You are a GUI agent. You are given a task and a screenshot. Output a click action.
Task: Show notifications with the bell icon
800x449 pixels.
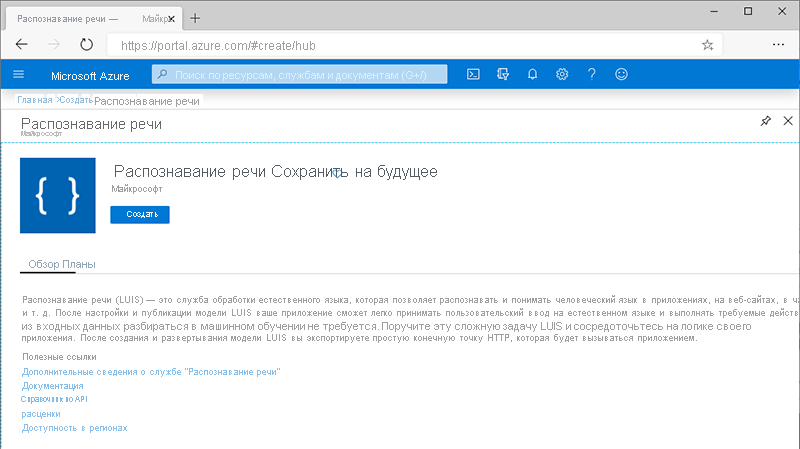(532, 74)
